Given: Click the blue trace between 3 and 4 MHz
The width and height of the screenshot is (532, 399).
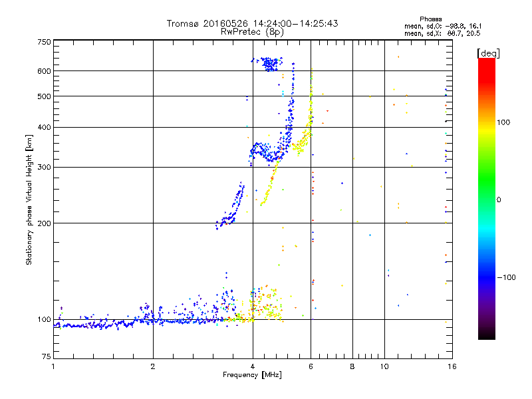Looking at the screenshot, I should coord(231,207).
